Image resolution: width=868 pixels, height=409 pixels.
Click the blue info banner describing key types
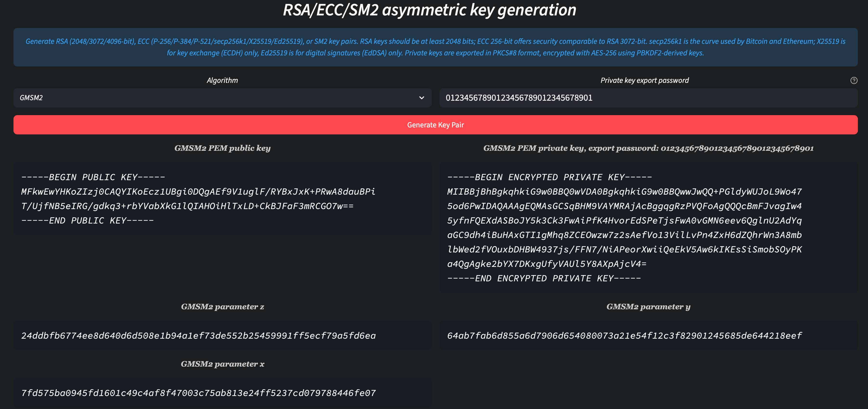point(435,47)
